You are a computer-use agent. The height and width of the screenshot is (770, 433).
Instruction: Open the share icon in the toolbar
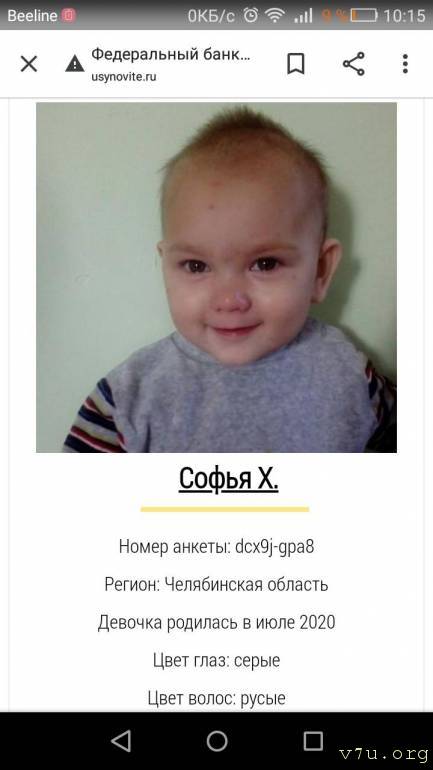pos(353,64)
